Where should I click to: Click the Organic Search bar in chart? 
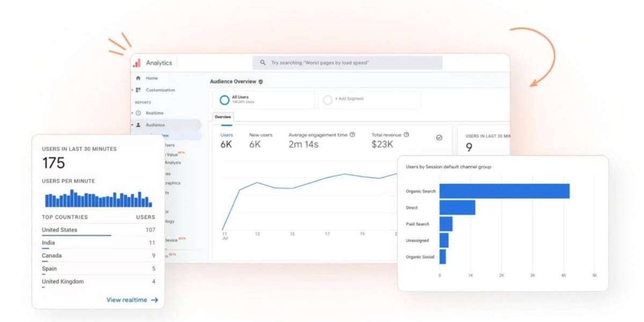(504, 191)
